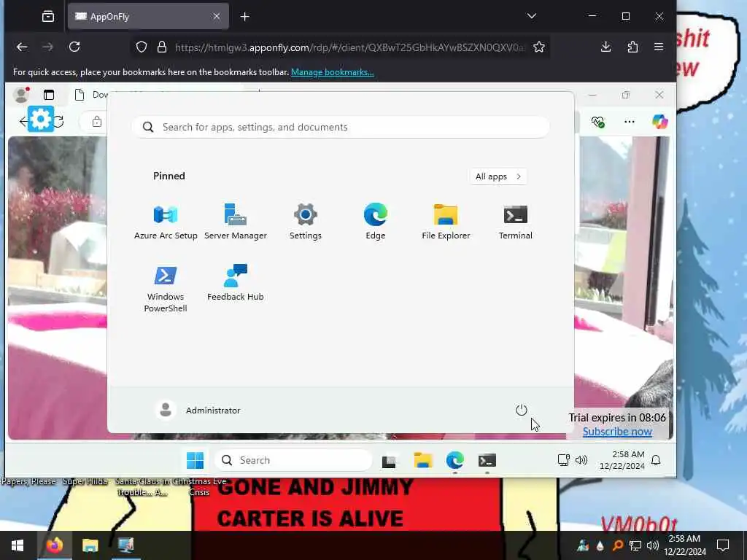The width and height of the screenshot is (747, 560).
Task: Open Papers, Please desktop shortcut
Action: coord(28,481)
